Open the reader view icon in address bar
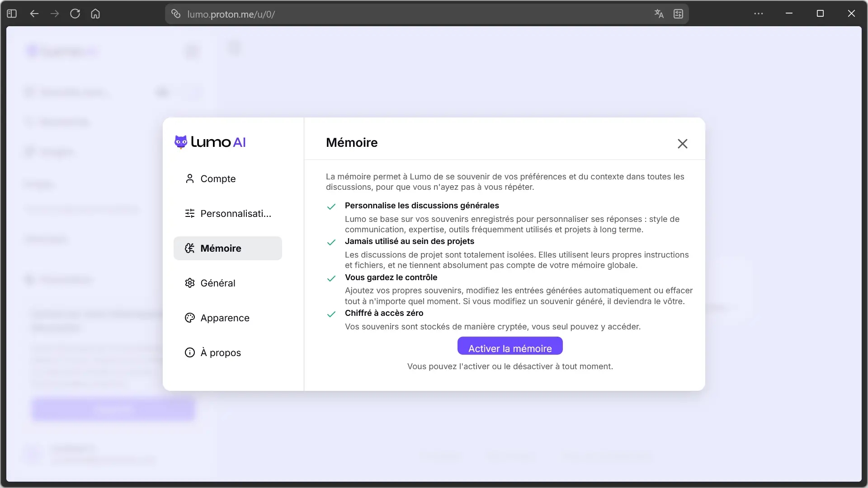868x488 pixels. (678, 14)
